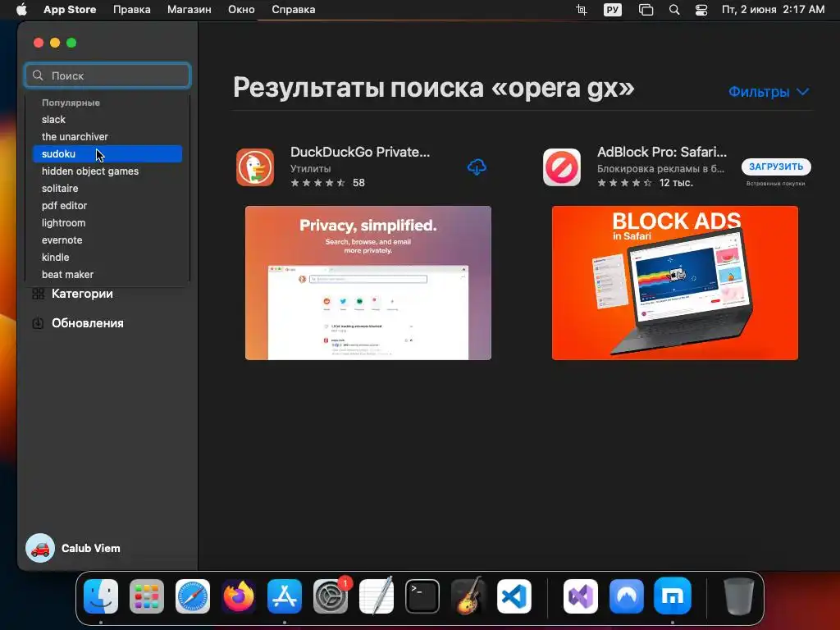Open the DuckDuckGo Private app title
840x630 pixels.
click(360, 152)
